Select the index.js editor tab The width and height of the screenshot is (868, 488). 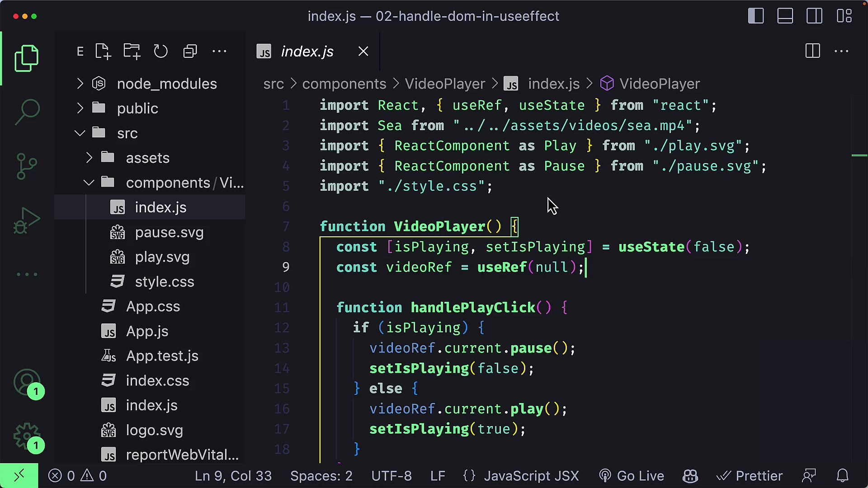[x=307, y=51]
